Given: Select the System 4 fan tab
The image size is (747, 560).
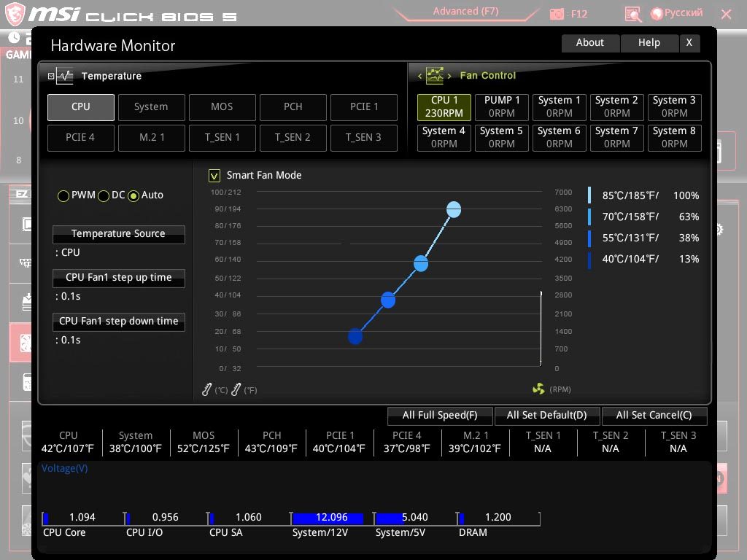Looking at the screenshot, I should tap(444, 138).
